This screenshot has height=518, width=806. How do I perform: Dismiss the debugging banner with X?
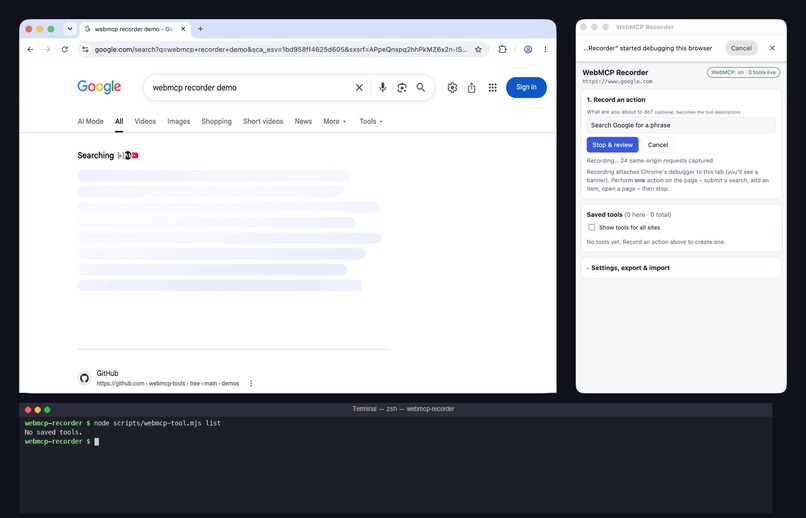(772, 48)
